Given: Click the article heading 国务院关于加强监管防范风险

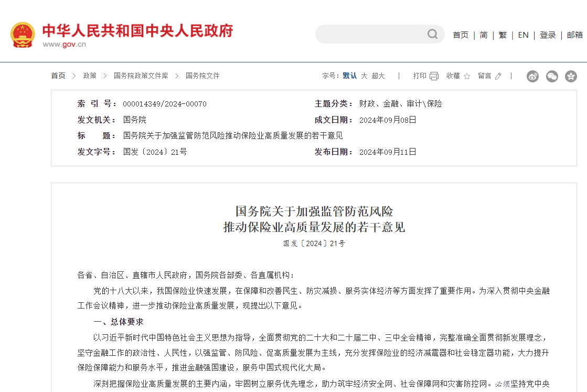Looking at the screenshot, I should [x=314, y=211].
